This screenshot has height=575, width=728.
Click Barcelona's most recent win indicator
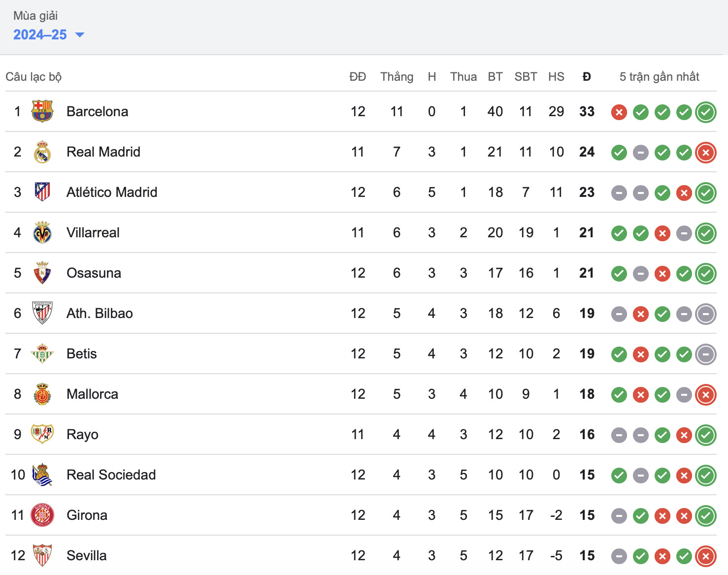[x=705, y=112]
